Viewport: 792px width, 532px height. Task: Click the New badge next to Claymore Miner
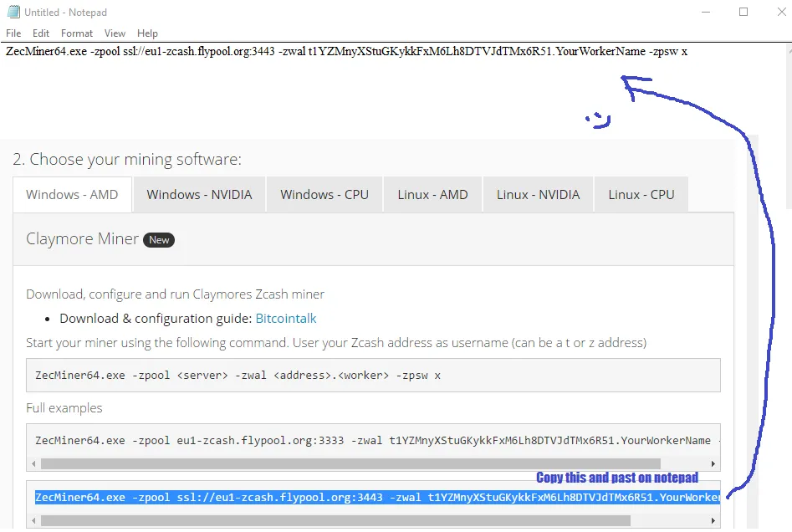159,240
